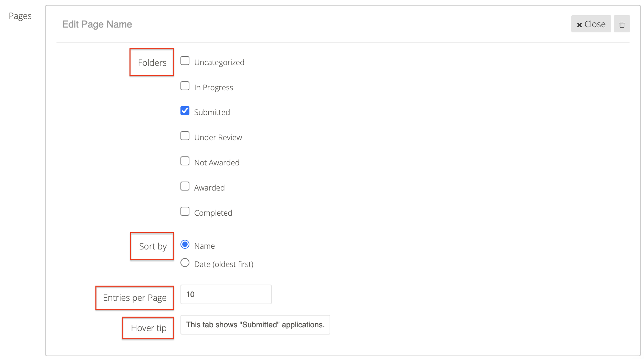The image size is (644, 359).
Task: Click the Folders label
Action: coord(152,63)
